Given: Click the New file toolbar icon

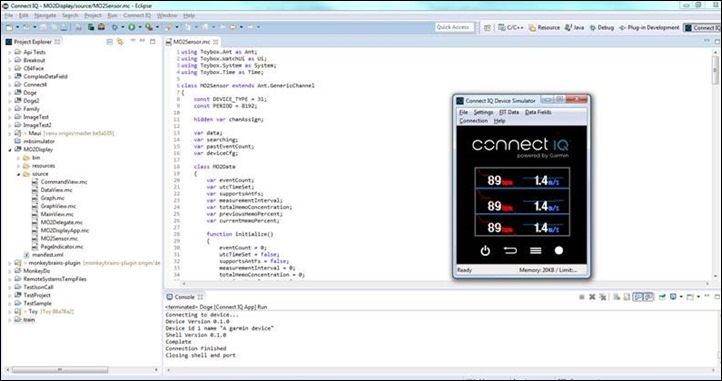Looking at the screenshot, I should tap(9, 27).
